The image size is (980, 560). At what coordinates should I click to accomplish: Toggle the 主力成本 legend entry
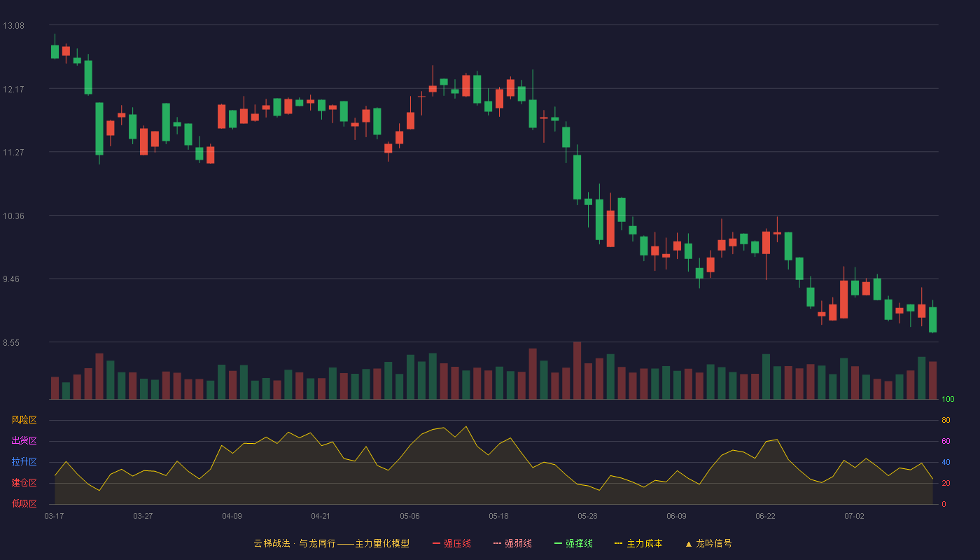638,543
